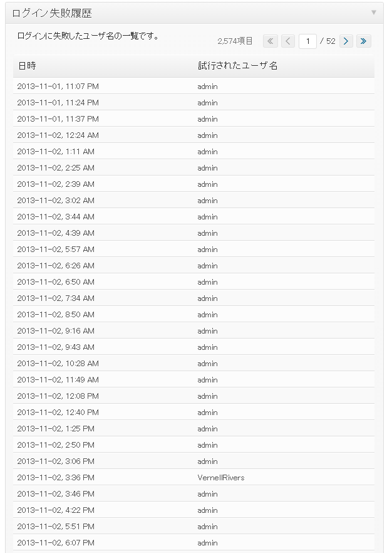Select row dated 2013-11-02, 10:28 AM
The height and width of the screenshot is (553, 392).
pyautogui.click(x=193, y=363)
